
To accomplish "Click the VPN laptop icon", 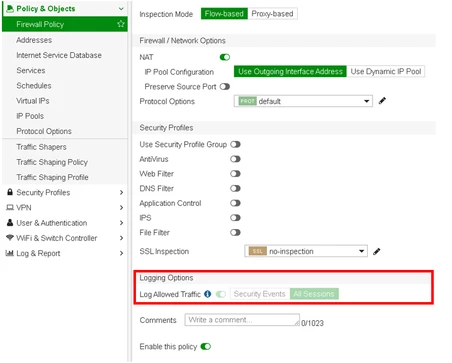I will [x=10, y=207].
